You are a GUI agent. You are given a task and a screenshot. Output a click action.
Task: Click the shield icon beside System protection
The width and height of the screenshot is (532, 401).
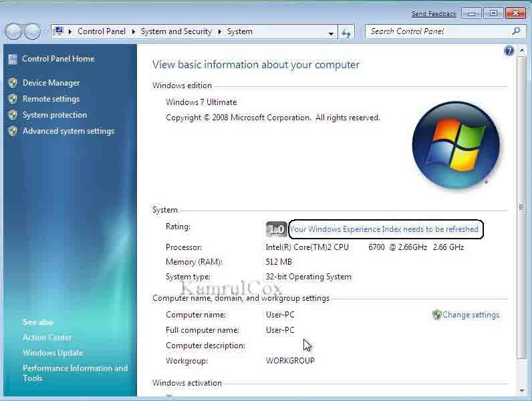tap(13, 115)
